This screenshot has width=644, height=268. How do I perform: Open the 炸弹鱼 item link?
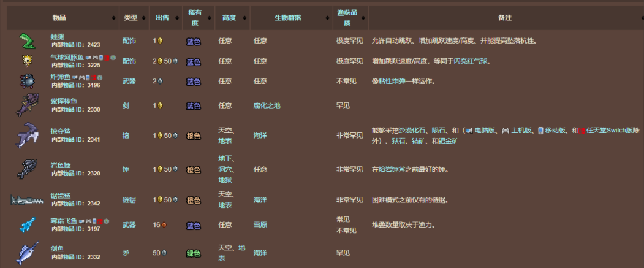pos(61,77)
